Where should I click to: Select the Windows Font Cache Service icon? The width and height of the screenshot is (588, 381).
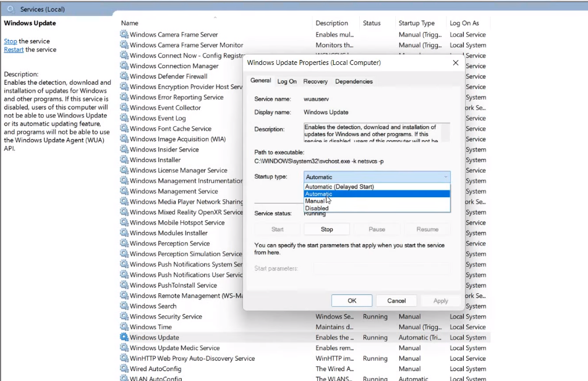point(124,128)
